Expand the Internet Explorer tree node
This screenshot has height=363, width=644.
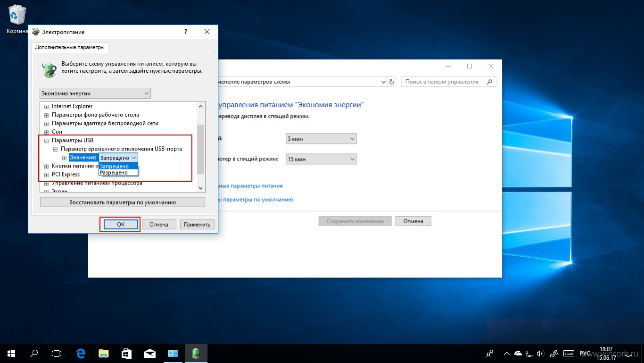click(x=46, y=107)
